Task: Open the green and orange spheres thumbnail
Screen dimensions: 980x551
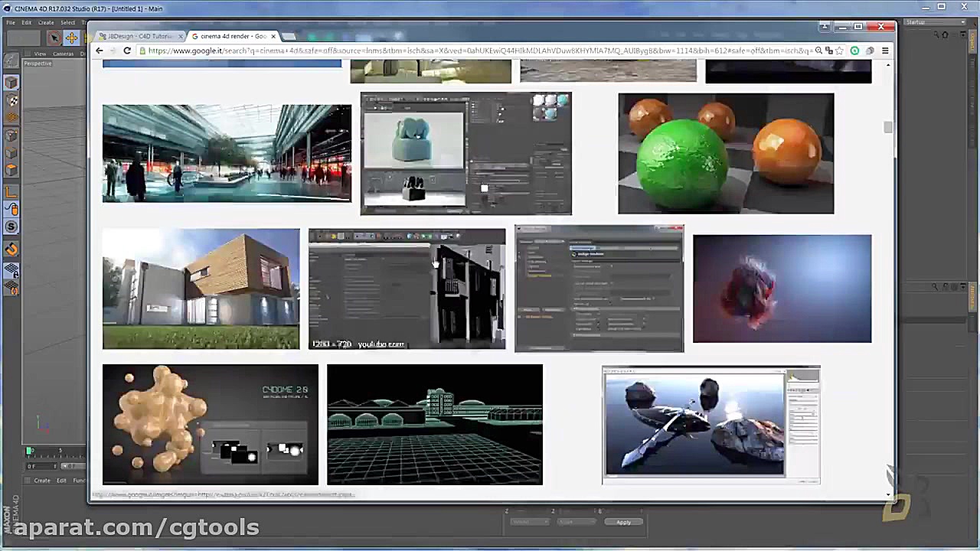Action: pos(725,154)
